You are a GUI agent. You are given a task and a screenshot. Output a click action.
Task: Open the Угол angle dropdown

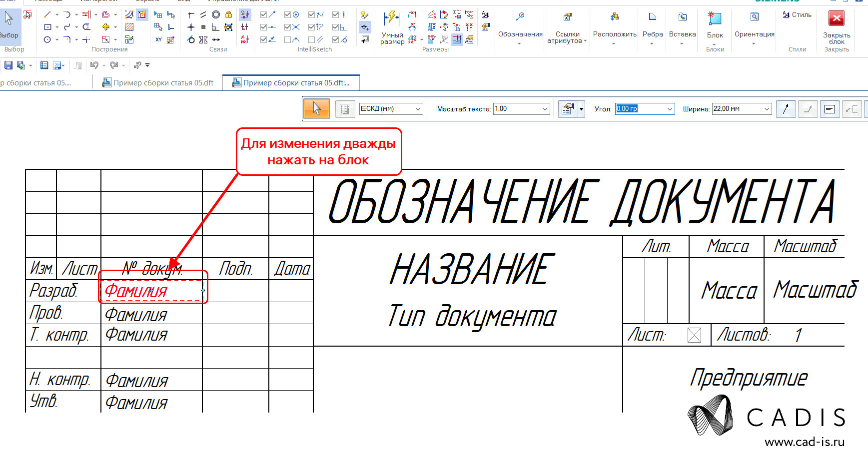click(670, 109)
